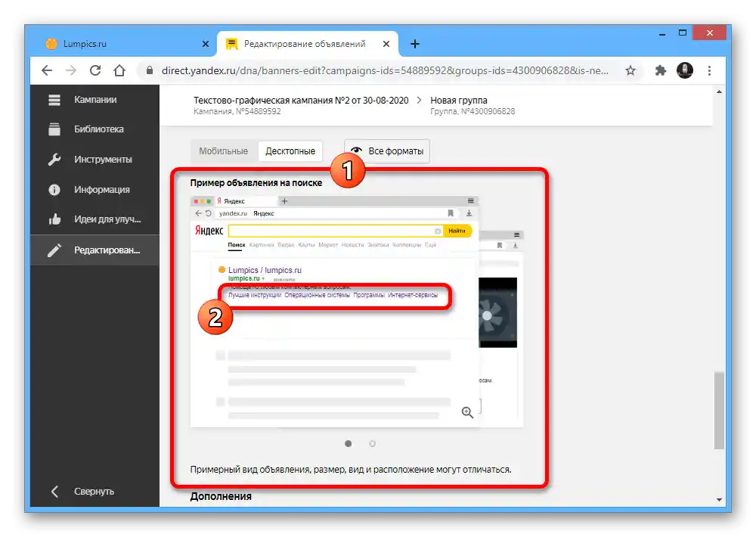Open Информация in the sidebar
756x537 pixels.
pyautogui.click(x=94, y=190)
